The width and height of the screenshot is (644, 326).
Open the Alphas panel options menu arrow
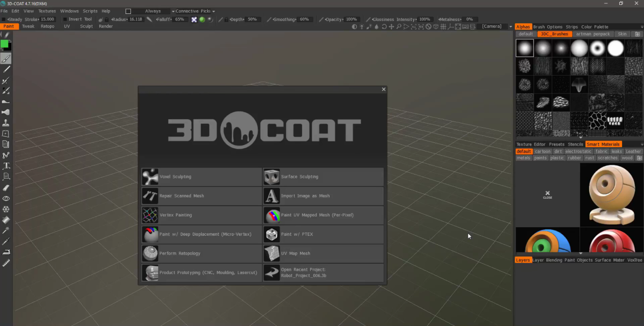pos(641,27)
